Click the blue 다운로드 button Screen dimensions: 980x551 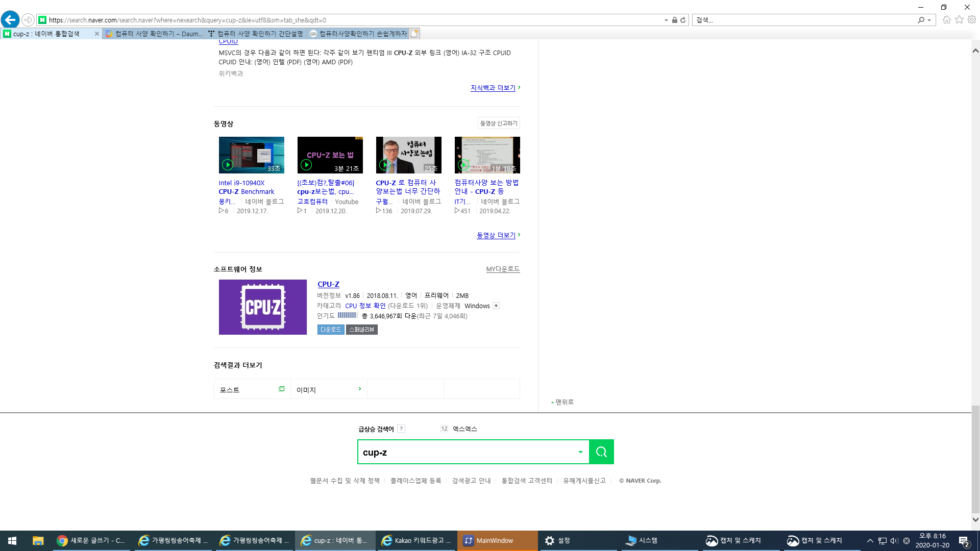tap(330, 330)
